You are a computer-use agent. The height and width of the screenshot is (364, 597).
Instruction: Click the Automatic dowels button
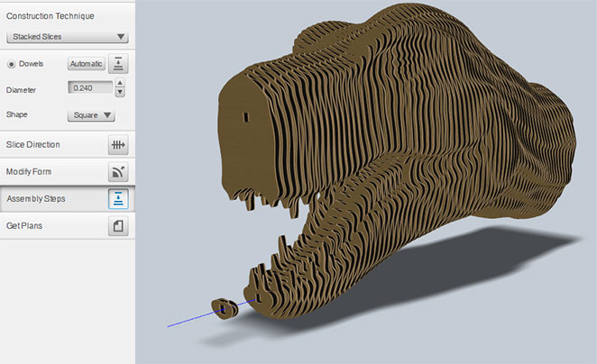pos(87,64)
